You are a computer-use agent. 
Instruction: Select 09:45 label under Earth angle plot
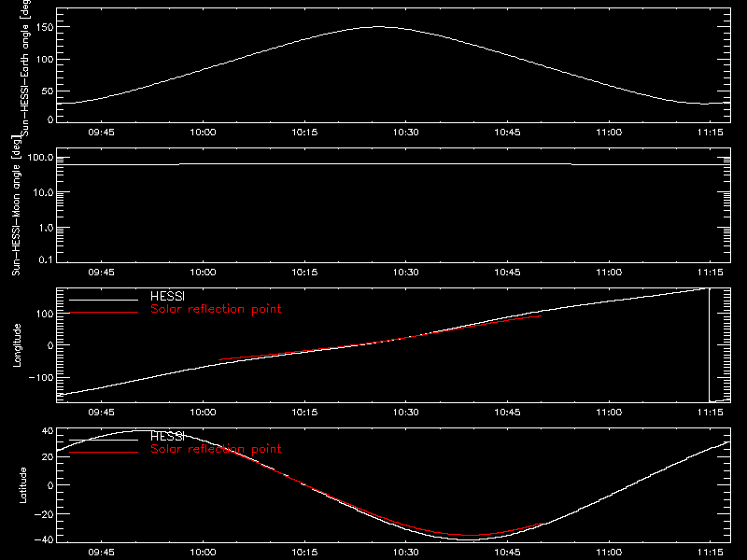101,133
